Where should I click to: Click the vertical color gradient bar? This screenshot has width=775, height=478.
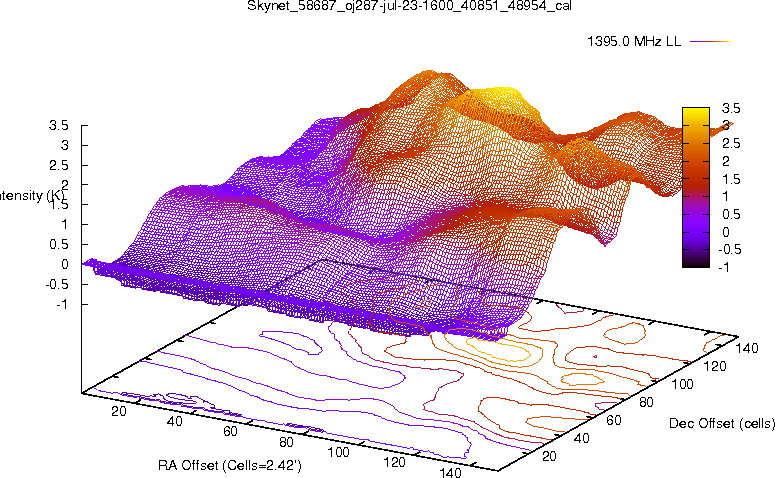coord(695,187)
